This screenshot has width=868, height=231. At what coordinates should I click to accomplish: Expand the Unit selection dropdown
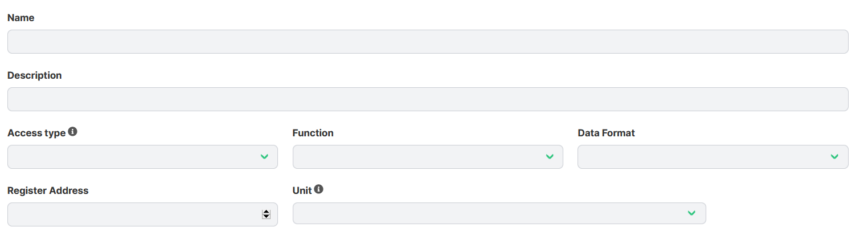[x=499, y=213]
